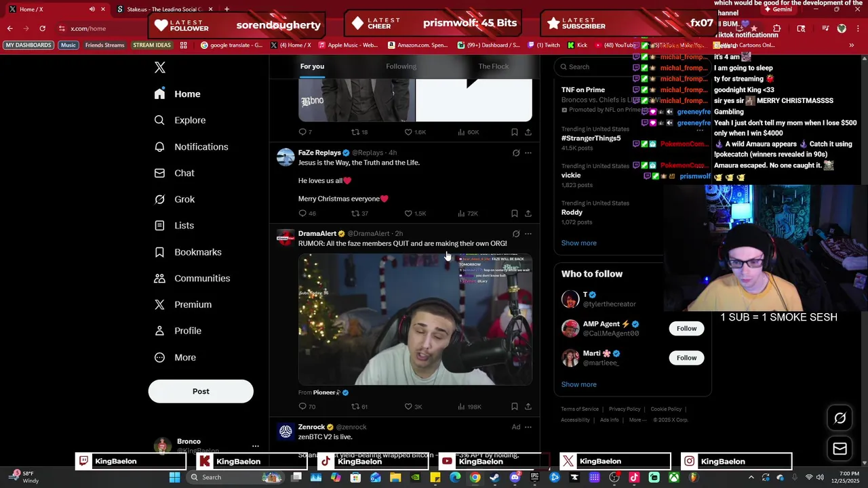Open the Terms of Service link
Screen dimensions: 868x488
[x=580, y=409]
